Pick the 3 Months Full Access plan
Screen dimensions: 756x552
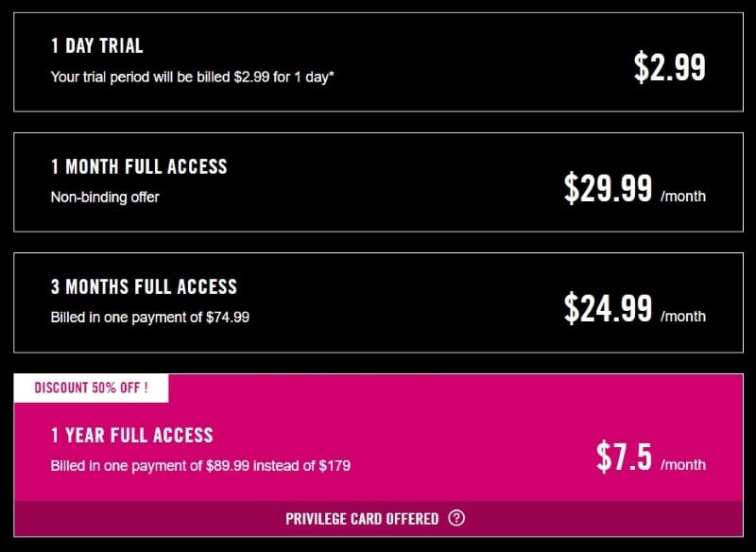click(x=379, y=302)
